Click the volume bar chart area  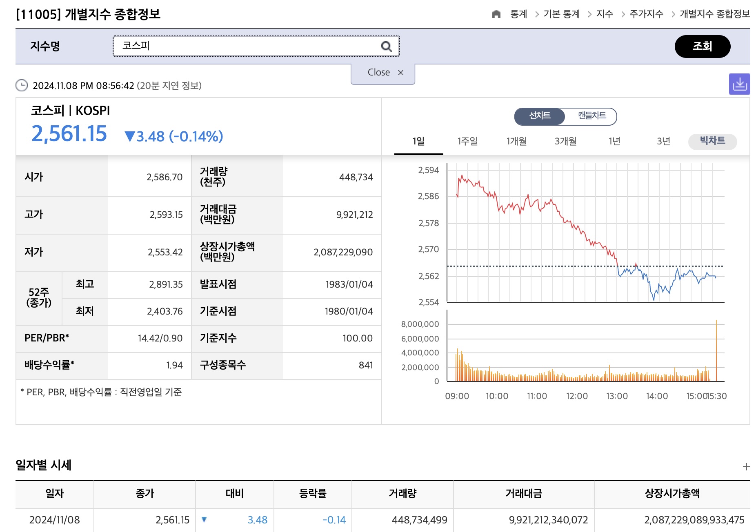pyautogui.click(x=585, y=346)
